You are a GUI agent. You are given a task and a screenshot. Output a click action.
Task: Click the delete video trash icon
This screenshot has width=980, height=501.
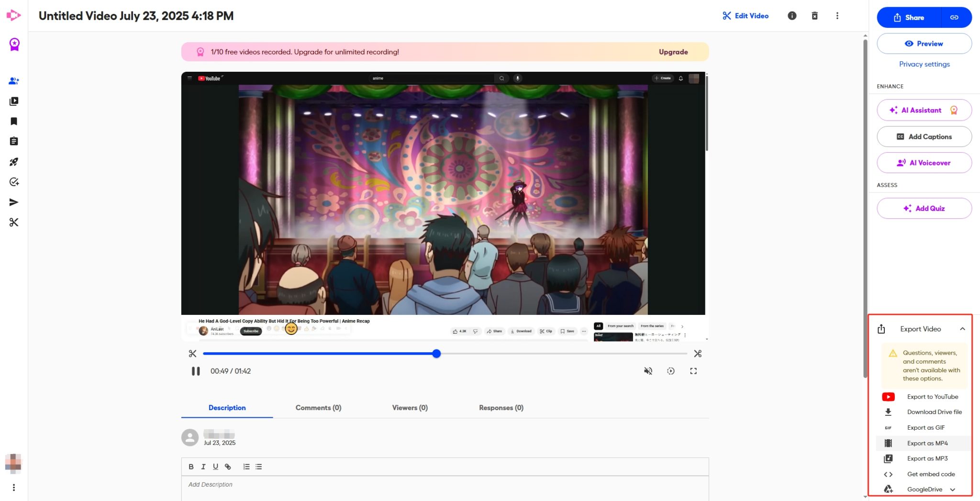tap(815, 16)
